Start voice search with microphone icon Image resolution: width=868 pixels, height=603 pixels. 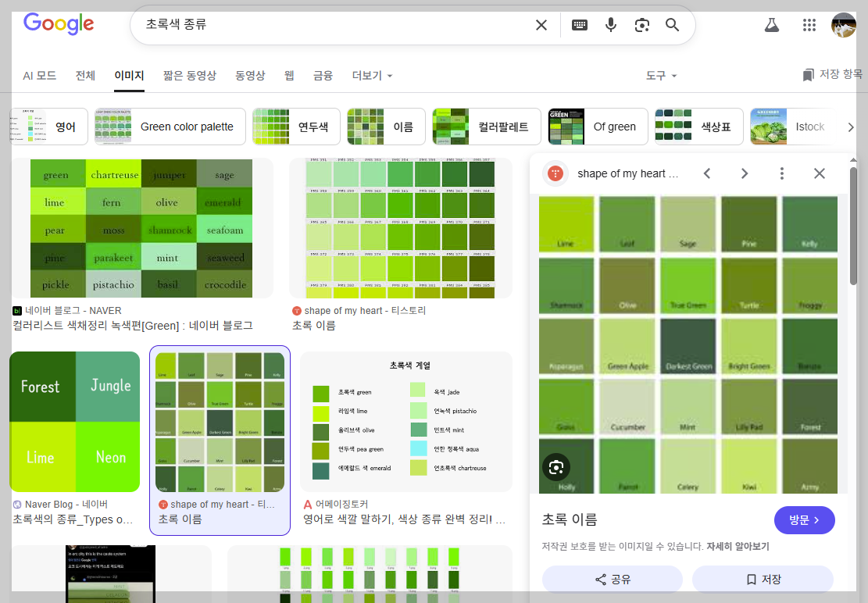pos(611,25)
